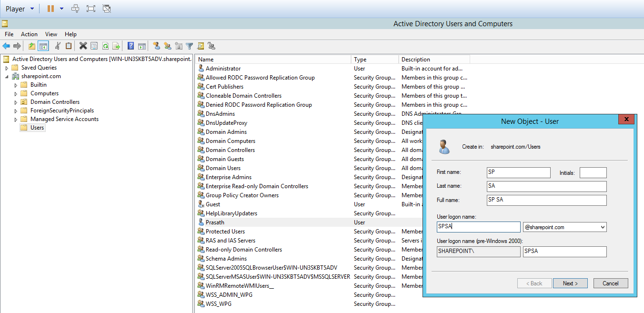
Task: Click the Cut scissors toolbar icon
Action: click(x=58, y=46)
